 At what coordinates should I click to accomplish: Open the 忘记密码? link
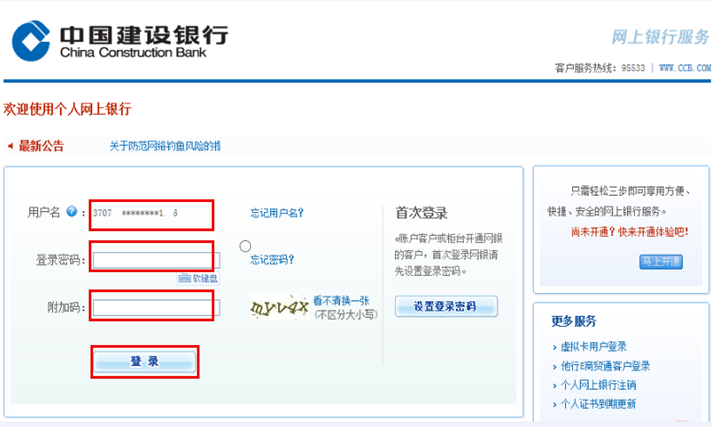tap(272, 260)
